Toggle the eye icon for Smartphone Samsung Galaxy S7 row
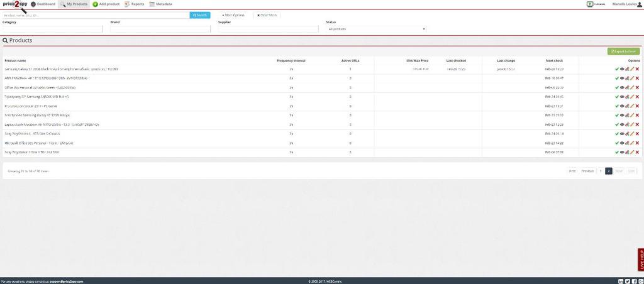 (622, 116)
